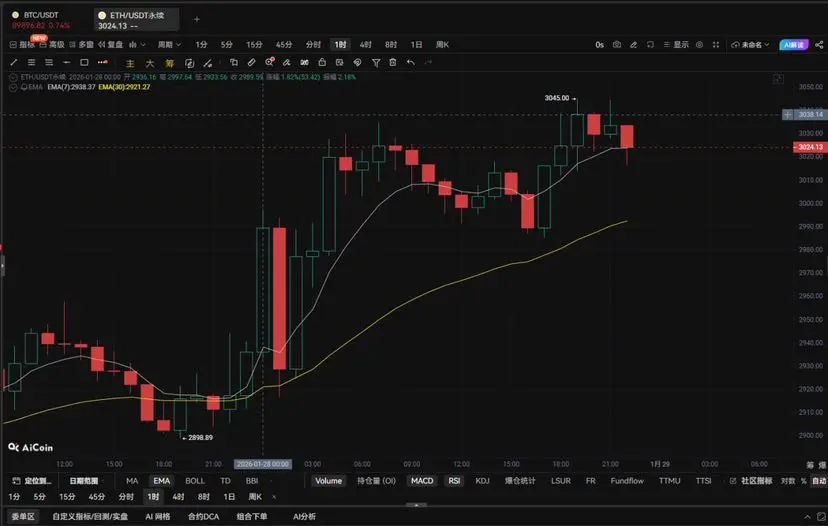Screen dimensions: 828x526
Task: Collapse the EMA legend row chevron
Action: pos(13,87)
